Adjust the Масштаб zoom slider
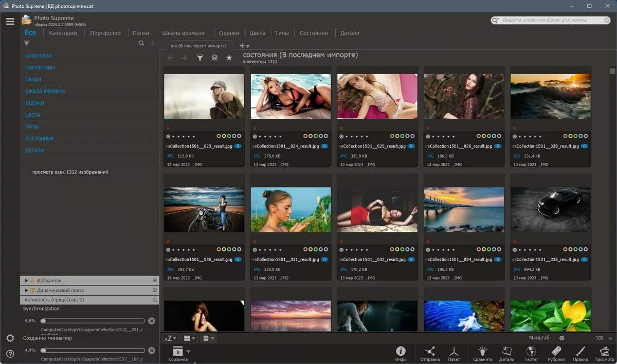The image size is (617, 364). (x=562, y=338)
